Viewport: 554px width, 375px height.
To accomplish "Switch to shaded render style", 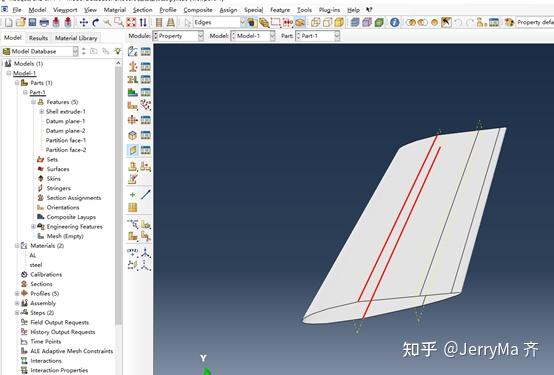I will (339, 23).
